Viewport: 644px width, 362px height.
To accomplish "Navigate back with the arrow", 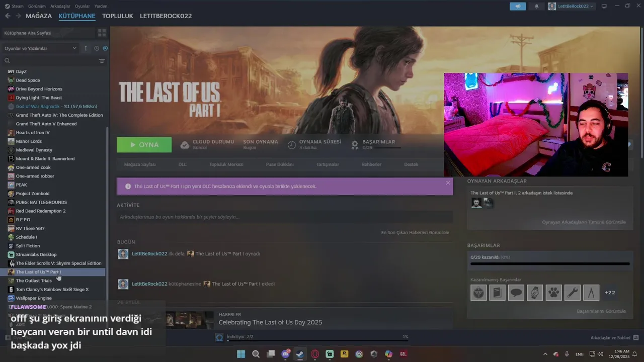I will [x=8, y=16].
